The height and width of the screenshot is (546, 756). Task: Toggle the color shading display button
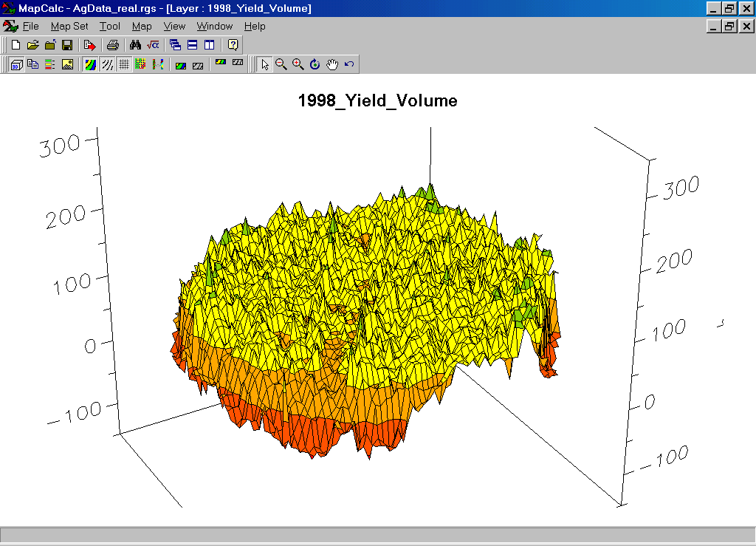click(x=90, y=64)
